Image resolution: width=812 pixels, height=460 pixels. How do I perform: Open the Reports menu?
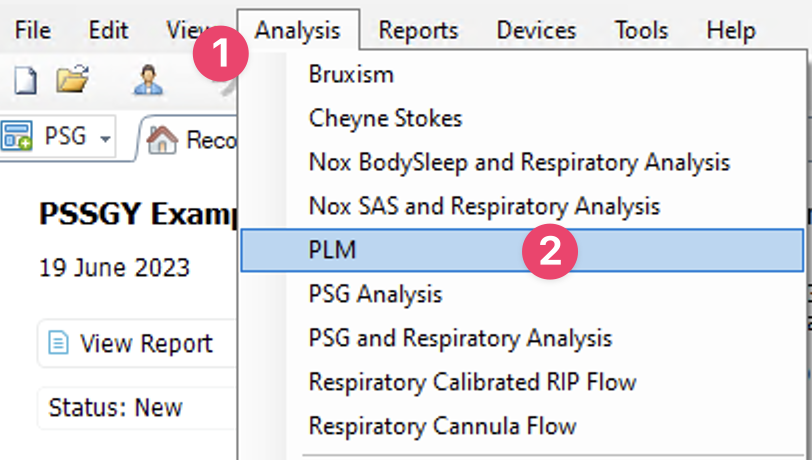[418, 30]
